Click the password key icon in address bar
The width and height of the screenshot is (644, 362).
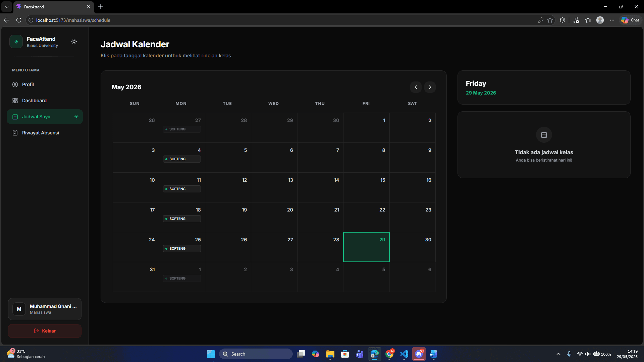(540, 20)
